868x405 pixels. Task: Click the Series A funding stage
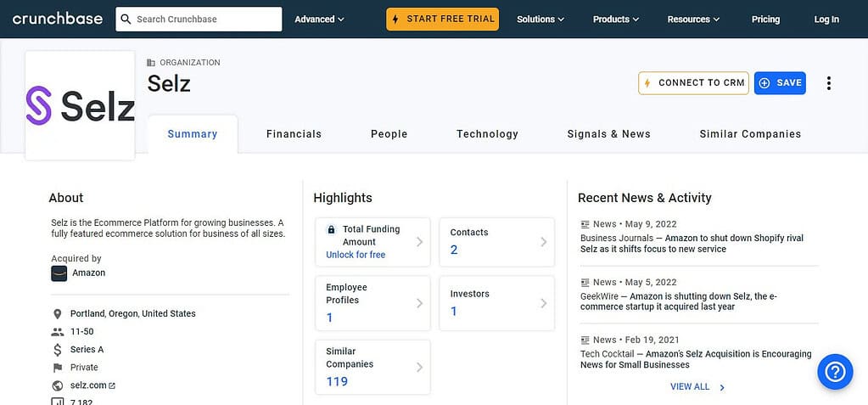pos(87,350)
